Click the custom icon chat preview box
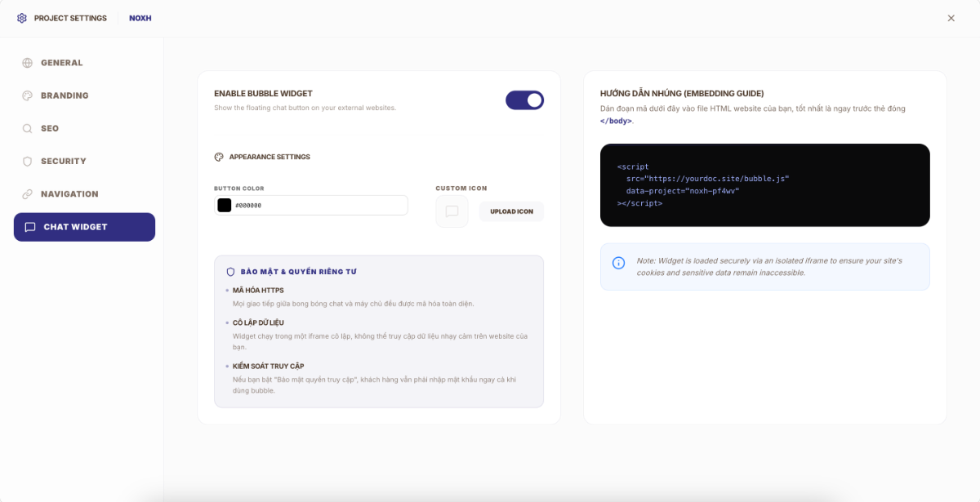The height and width of the screenshot is (502, 980). [452, 211]
